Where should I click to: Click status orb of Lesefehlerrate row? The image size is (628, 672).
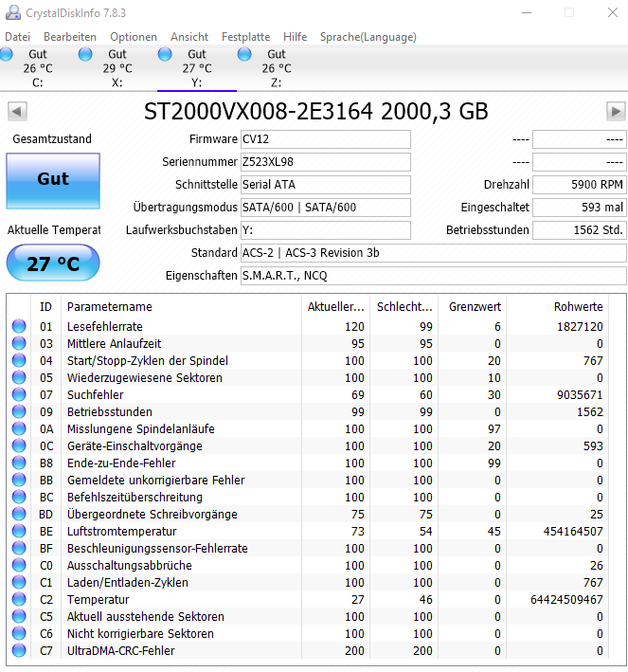(x=19, y=327)
